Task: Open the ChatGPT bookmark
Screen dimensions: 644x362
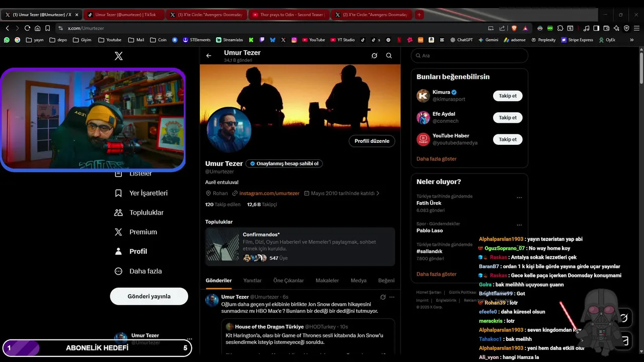Action: 461,40
